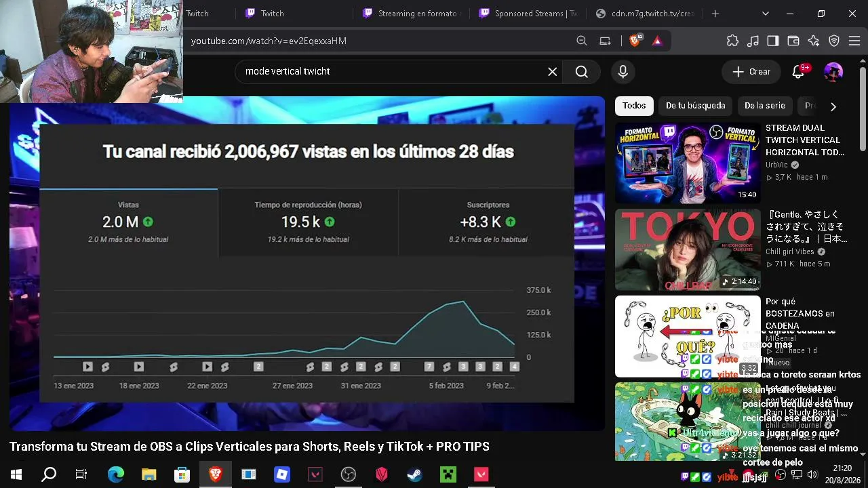
Task: Click the browser address bar URL
Action: 269,41
